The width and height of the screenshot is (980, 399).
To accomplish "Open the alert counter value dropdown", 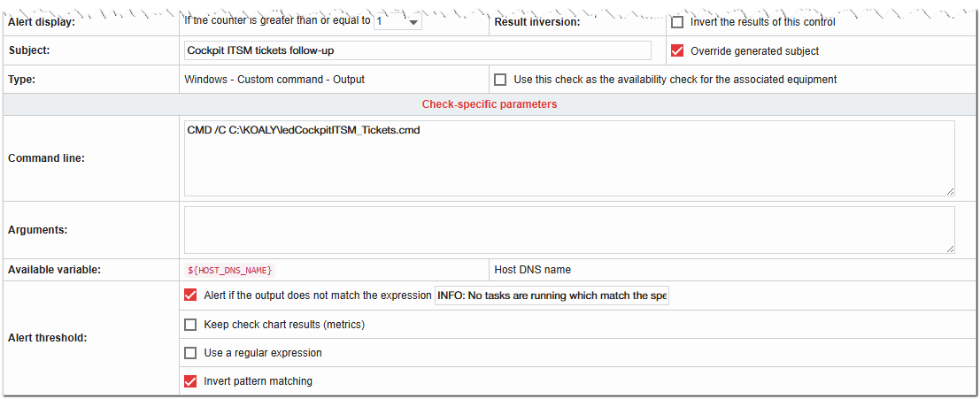I will click(397, 22).
